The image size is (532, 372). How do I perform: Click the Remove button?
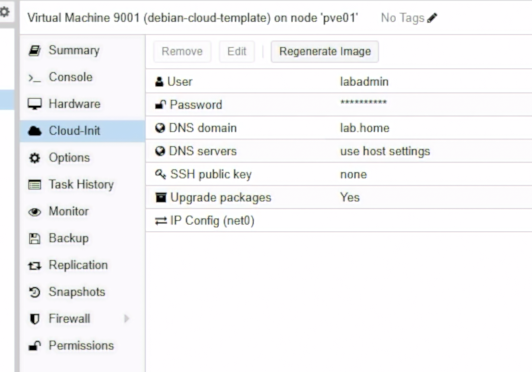182,52
